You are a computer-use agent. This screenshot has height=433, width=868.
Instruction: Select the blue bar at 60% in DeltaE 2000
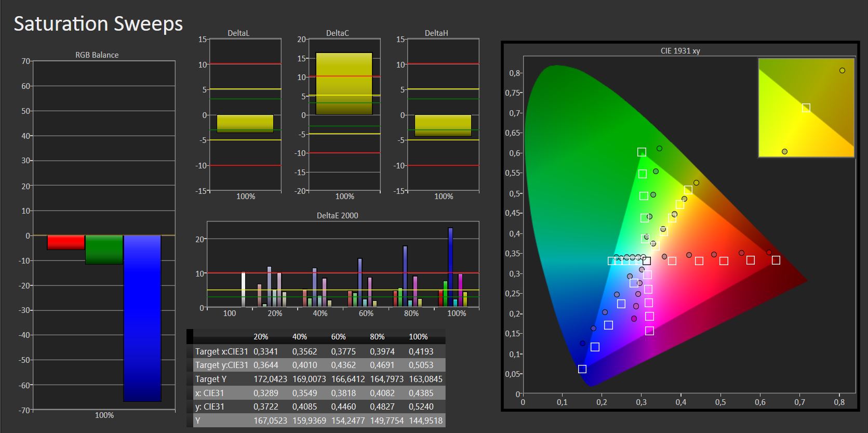click(359, 282)
